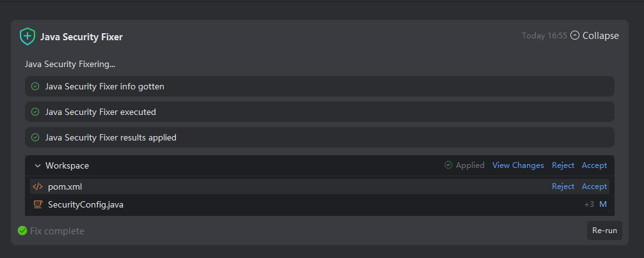Click the results applied check icon
644x258 pixels.
pyautogui.click(x=35, y=137)
